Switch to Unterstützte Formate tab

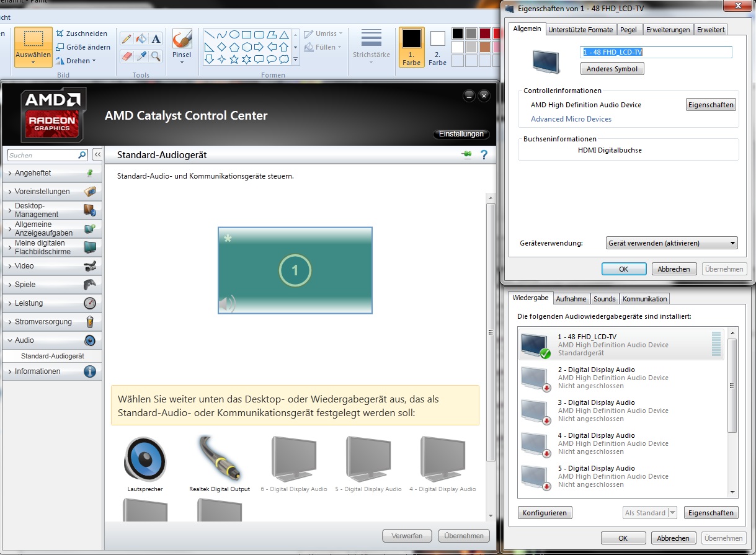click(580, 30)
